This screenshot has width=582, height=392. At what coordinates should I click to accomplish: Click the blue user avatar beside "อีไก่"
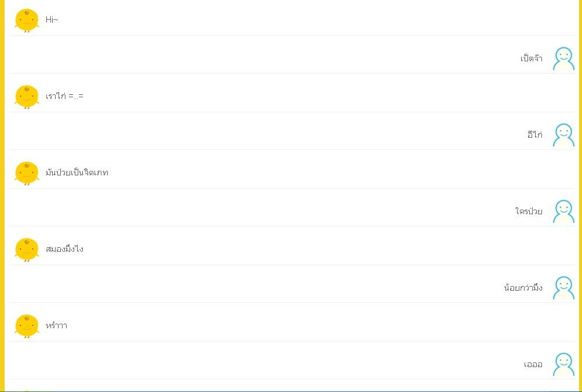tap(563, 135)
